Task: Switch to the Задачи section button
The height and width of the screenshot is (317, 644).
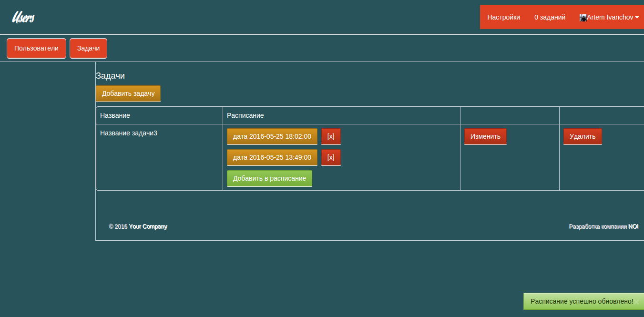Action: [88, 48]
